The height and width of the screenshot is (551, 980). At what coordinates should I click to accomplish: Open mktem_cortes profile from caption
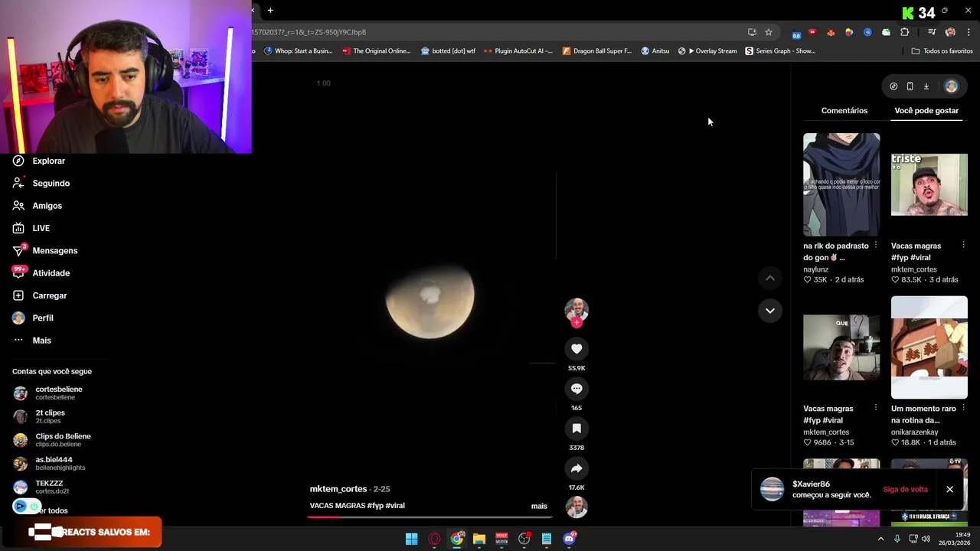click(338, 489)
